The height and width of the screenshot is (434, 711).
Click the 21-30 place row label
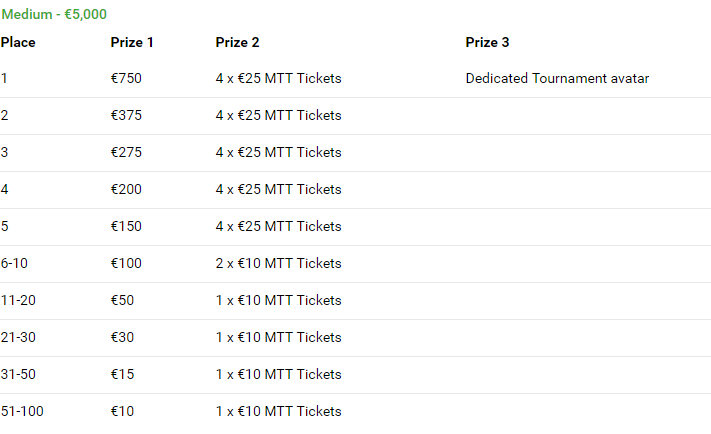tap(18, 337)
